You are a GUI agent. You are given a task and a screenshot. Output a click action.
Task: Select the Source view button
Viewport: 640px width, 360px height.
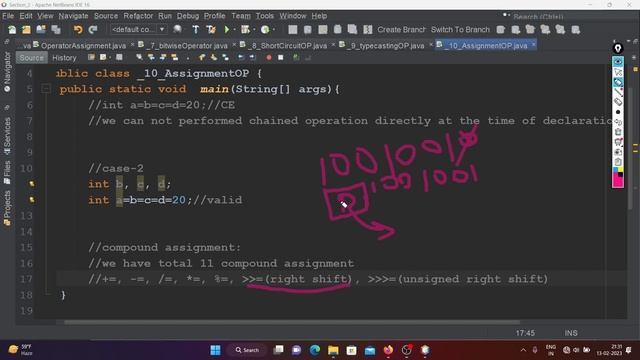tap(31, 58)
